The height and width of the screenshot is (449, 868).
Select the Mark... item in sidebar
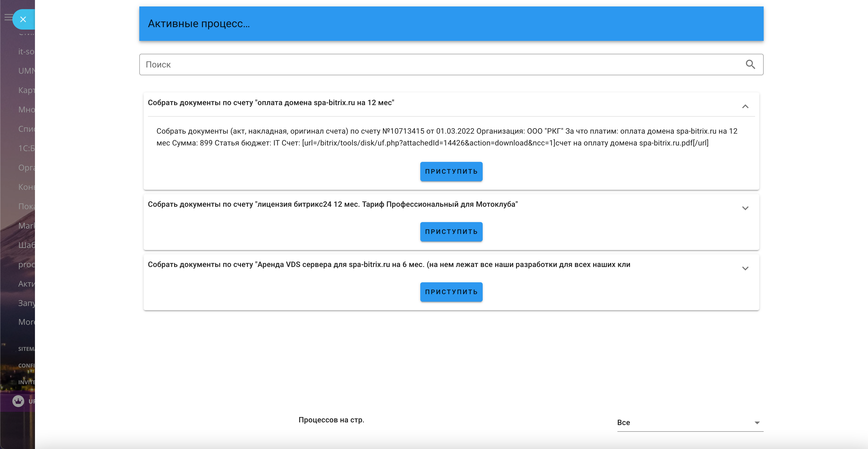(x=26, y=226)
